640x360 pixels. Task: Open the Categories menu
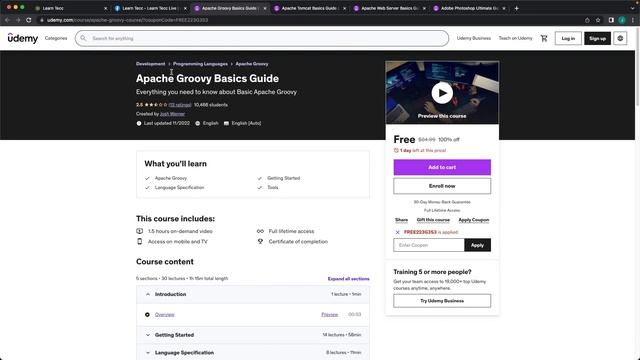point(56,38)
